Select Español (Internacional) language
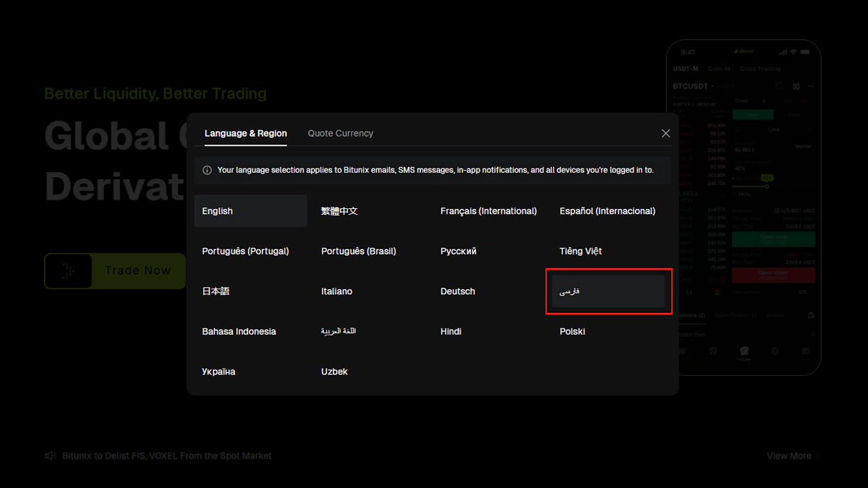The height and width of the screenshot is (488, 868). click(608, 211)
